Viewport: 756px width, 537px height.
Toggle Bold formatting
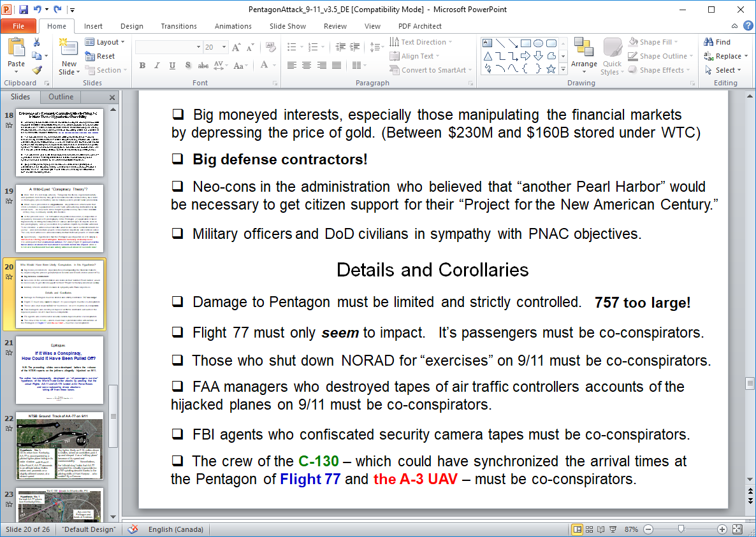point(142,66)
